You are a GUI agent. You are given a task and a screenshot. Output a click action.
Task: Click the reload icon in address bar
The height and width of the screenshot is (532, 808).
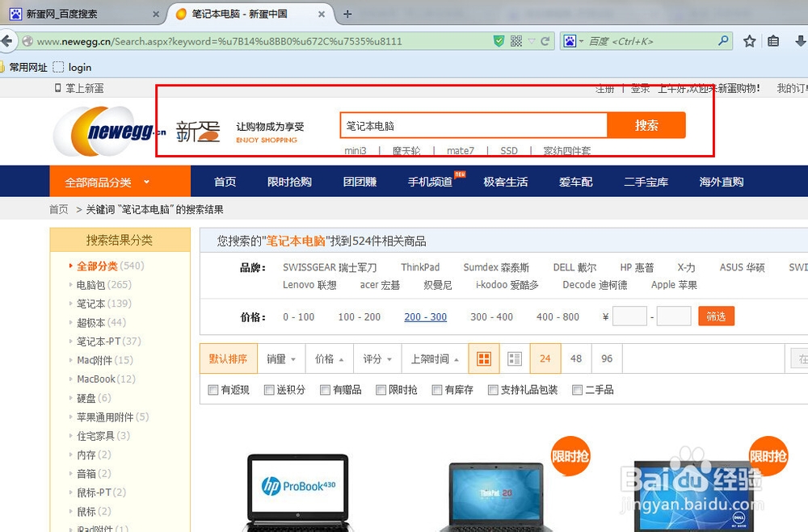coord(545,41)
